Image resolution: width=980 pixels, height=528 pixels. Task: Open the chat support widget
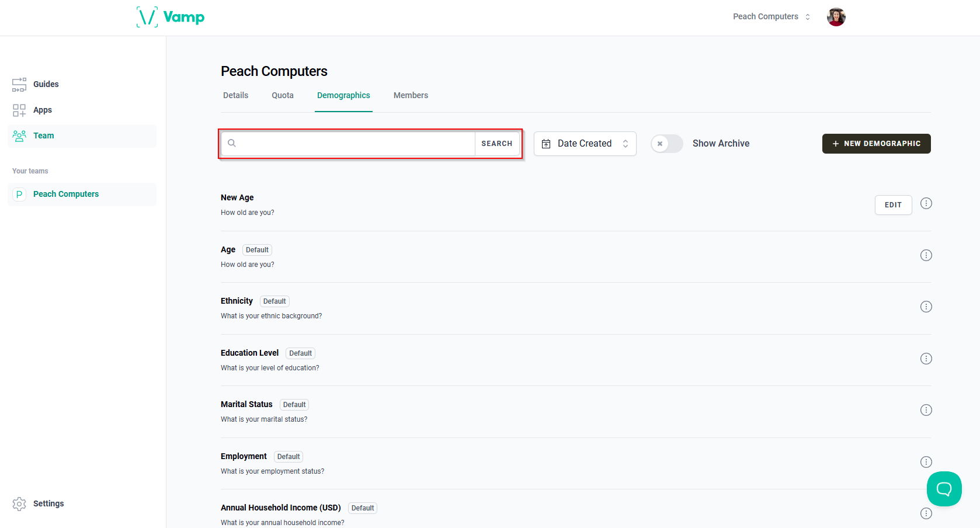(x=944, y=489)
